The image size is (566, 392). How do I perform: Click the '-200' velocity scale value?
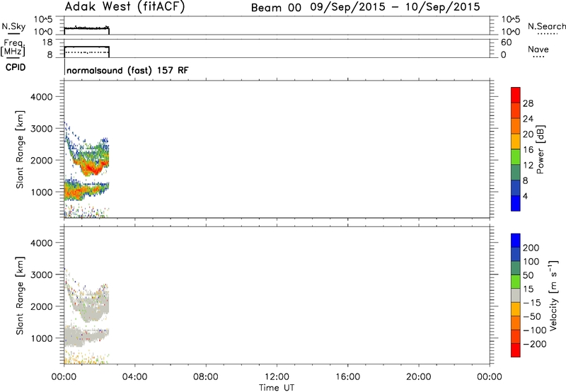[533, 344]
